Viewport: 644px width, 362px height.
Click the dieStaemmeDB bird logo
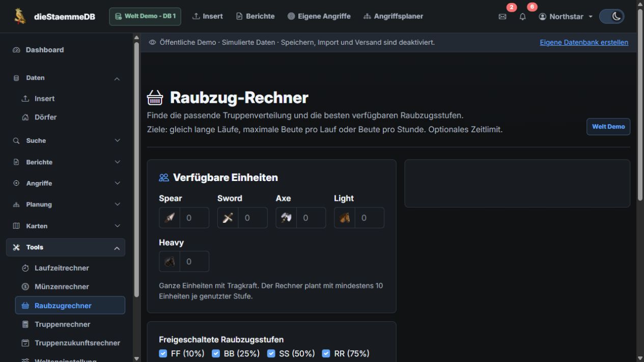[x=20, y=16]
